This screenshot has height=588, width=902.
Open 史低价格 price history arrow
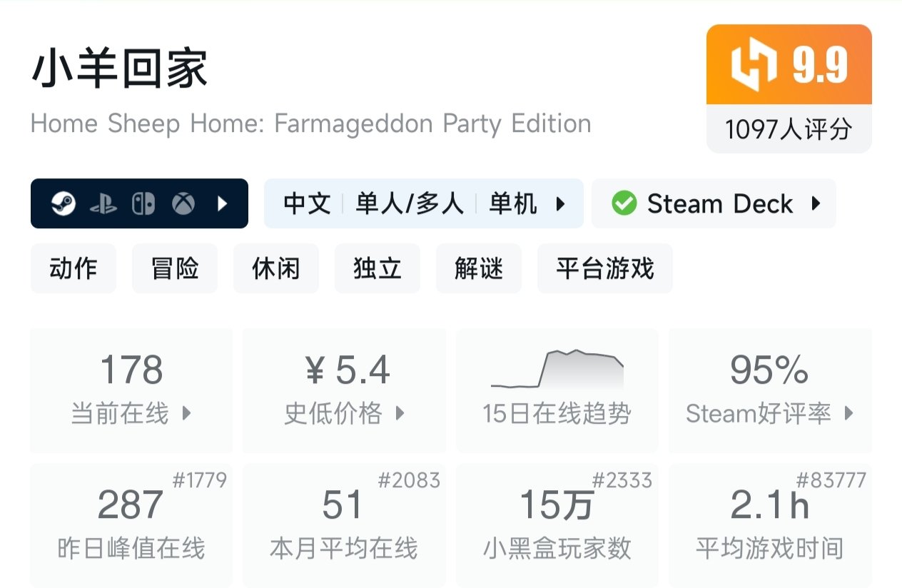tap(400, 412)
